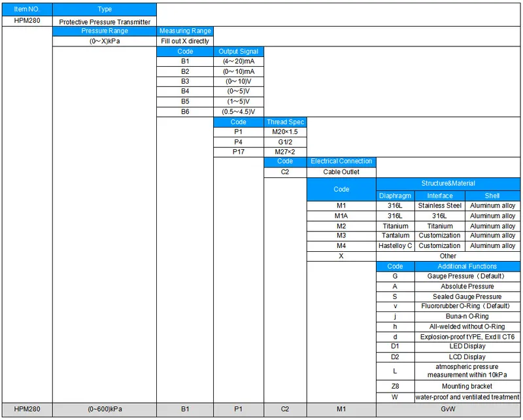Click code 'M4'
The image size is (523, 420).
[341, 246]
